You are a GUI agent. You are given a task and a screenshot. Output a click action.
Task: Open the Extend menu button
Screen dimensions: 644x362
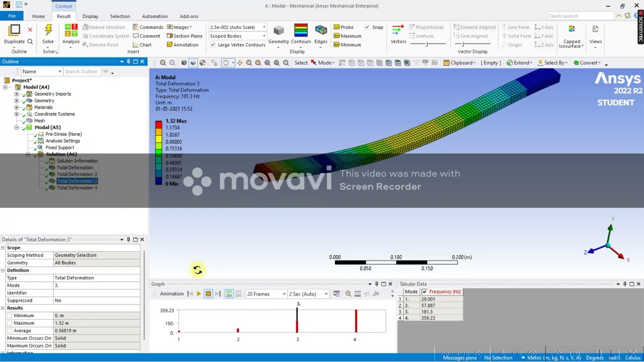point(520,63)
